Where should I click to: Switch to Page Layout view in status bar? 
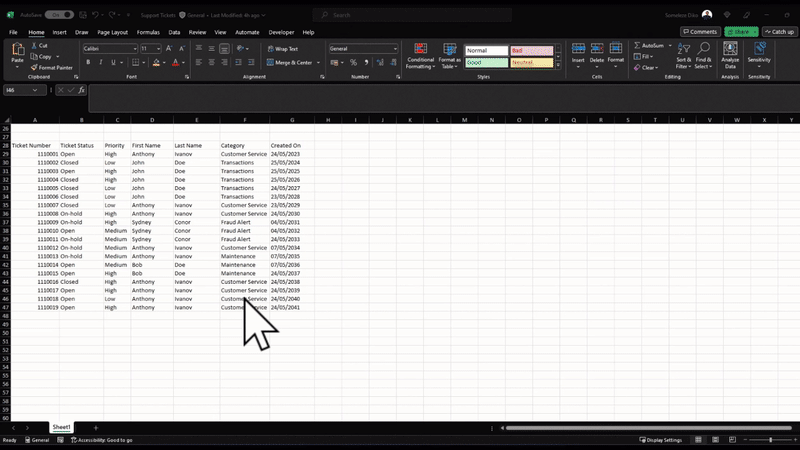(715, 440)
